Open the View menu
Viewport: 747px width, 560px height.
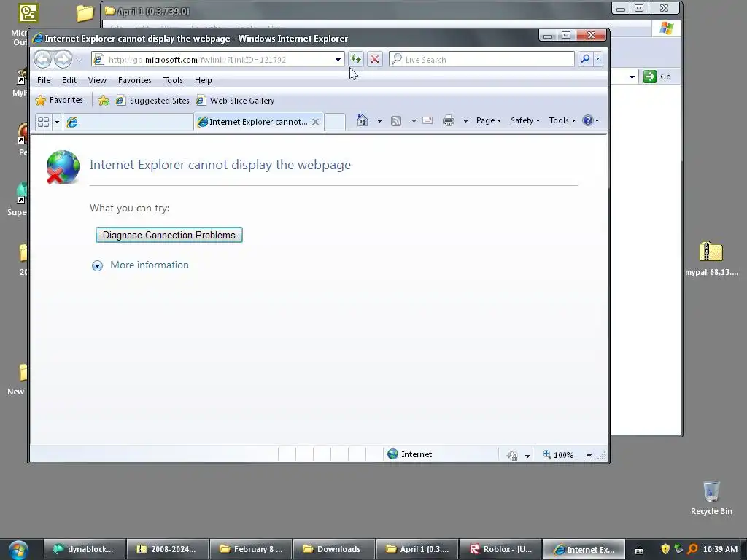click(97, 80)
